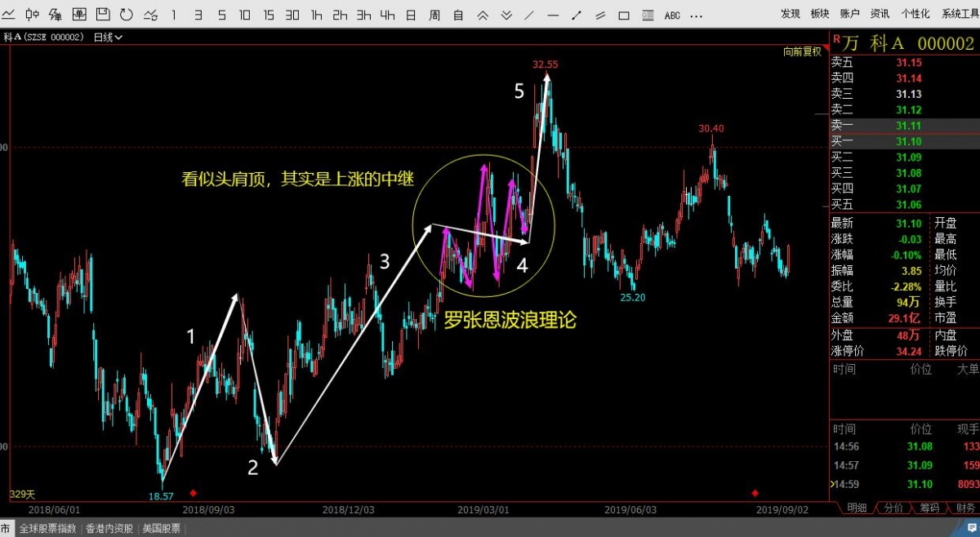Click the double down-chevron icon
The image size is (980, 537).
click(506, 15)
